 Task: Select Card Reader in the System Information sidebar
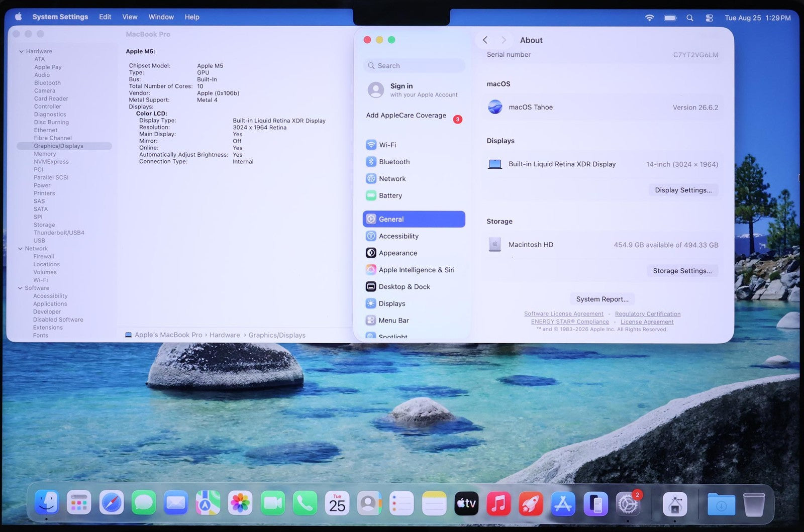point(51,98)
